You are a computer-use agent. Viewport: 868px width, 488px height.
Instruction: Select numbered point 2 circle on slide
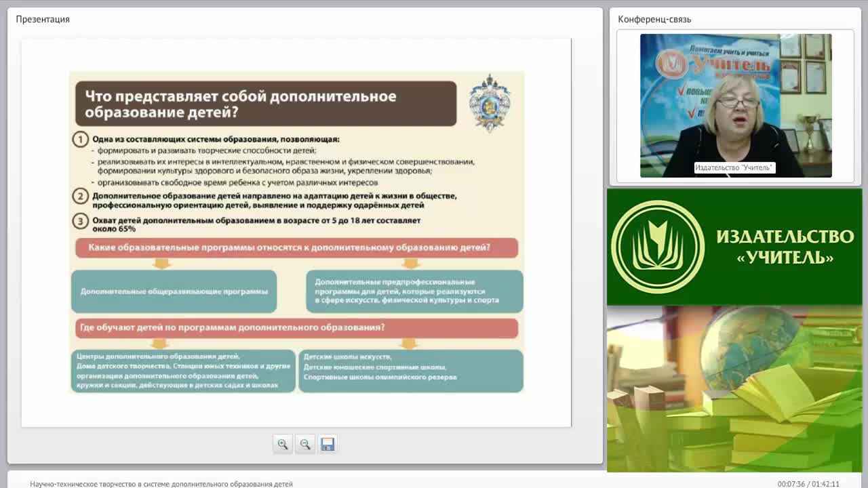(x=80, y=197)
